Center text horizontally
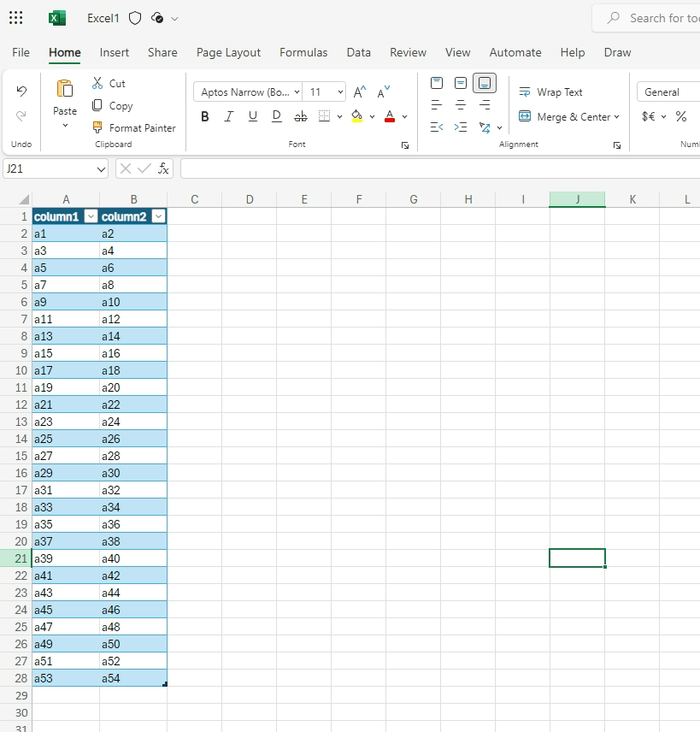The width and height of the screenshot is (700, 732). click(461, 105)
